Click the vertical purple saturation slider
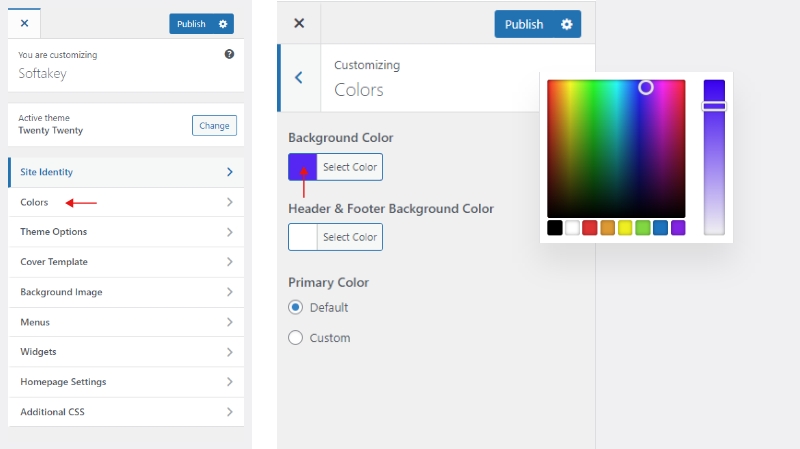 point(714,157)
